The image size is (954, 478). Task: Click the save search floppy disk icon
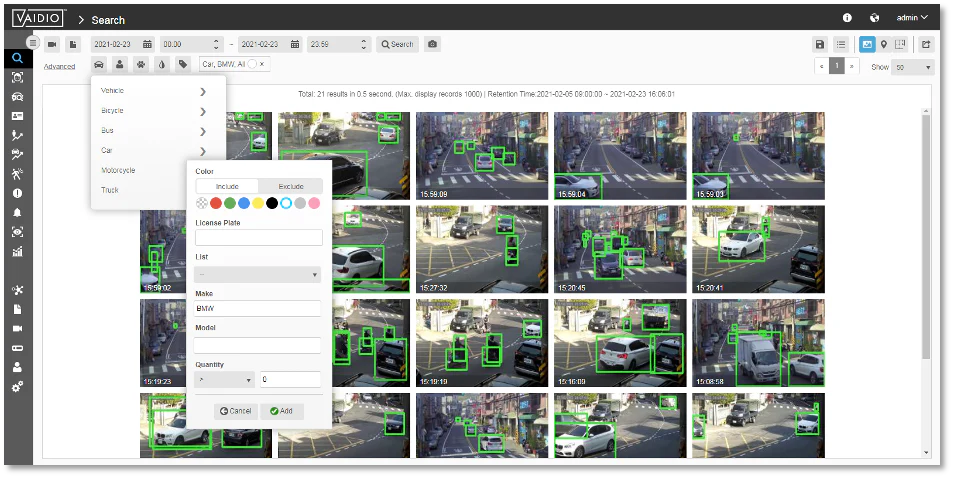pyautogui.click(x=820, y=44)
